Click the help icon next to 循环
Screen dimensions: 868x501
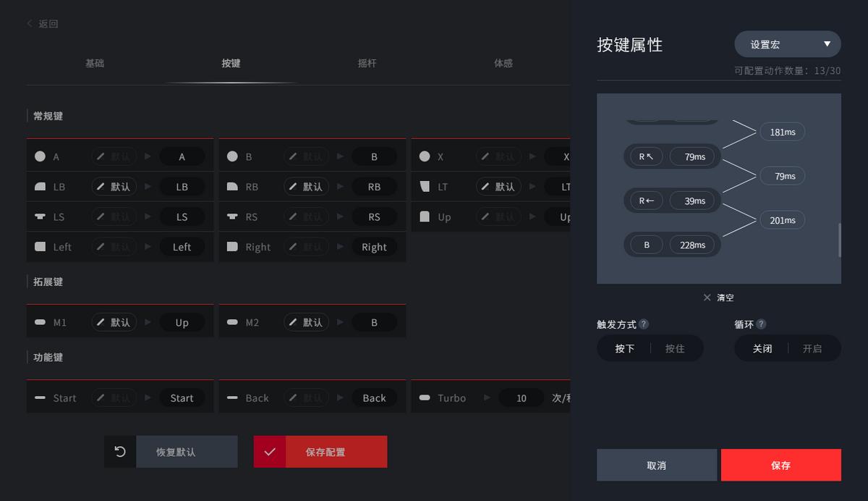coord(761,324)
